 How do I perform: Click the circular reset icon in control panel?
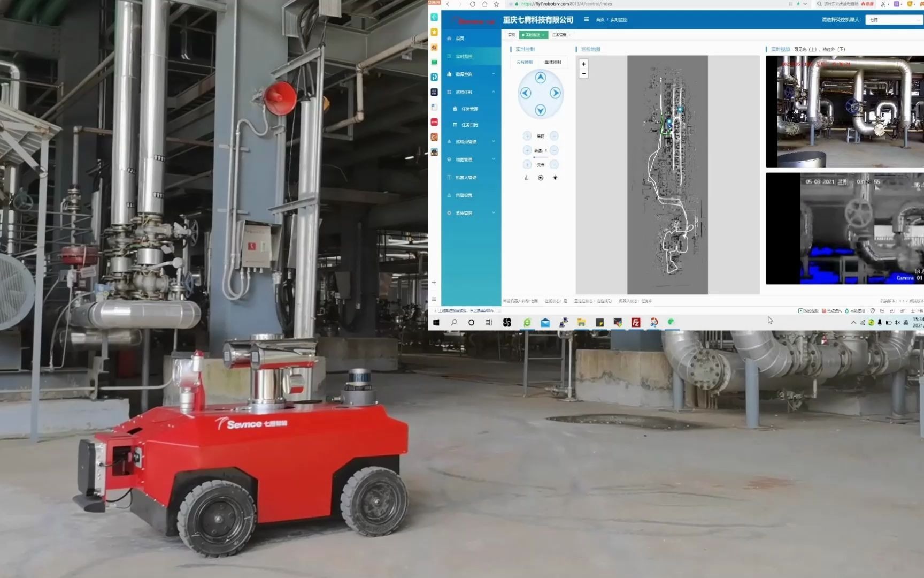coord(541,178)
